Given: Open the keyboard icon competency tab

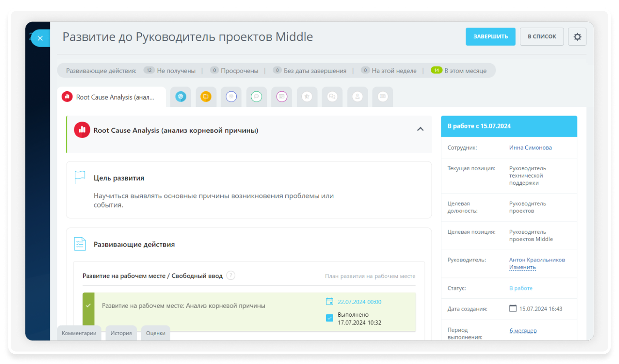Looking at the screenshot, I should pos(383,97).
